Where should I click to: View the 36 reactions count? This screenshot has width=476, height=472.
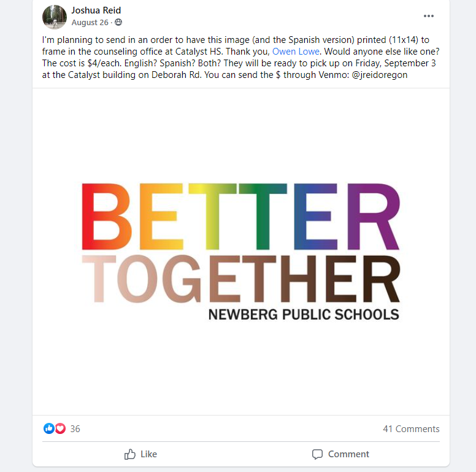75,428
